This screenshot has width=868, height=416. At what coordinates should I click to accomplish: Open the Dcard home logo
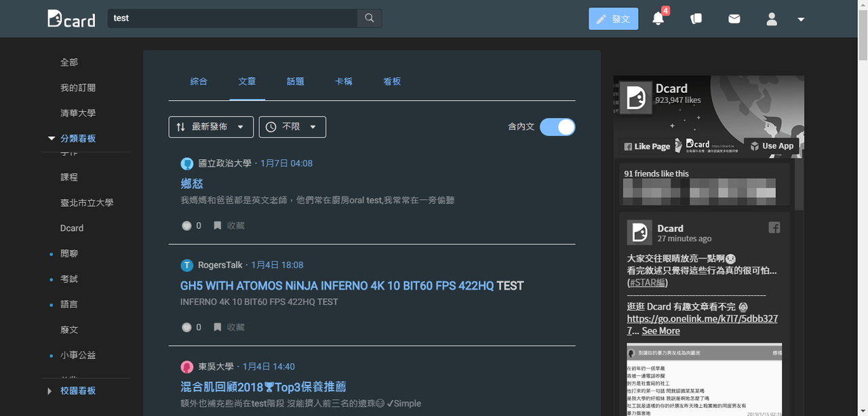click(71, 18)
